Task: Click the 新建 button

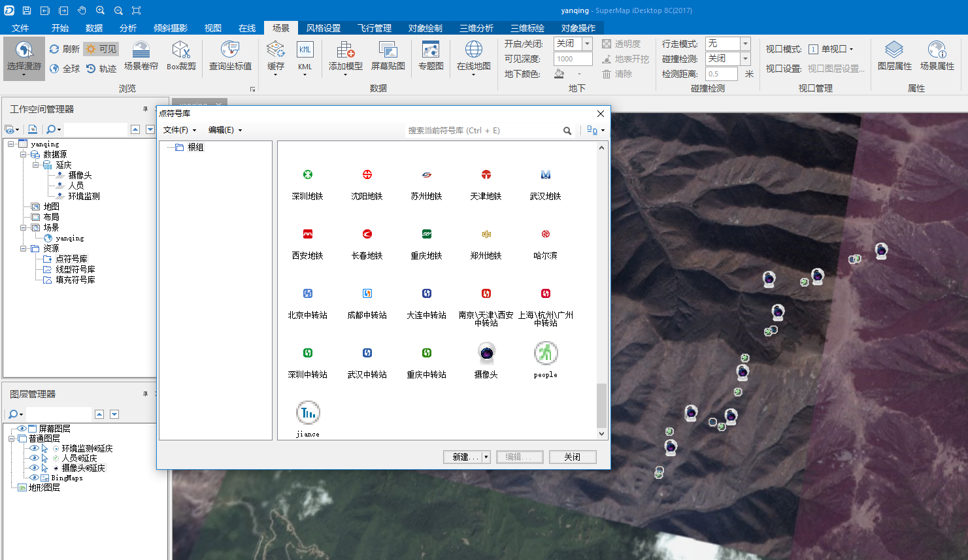Action: tap(463, 457)
